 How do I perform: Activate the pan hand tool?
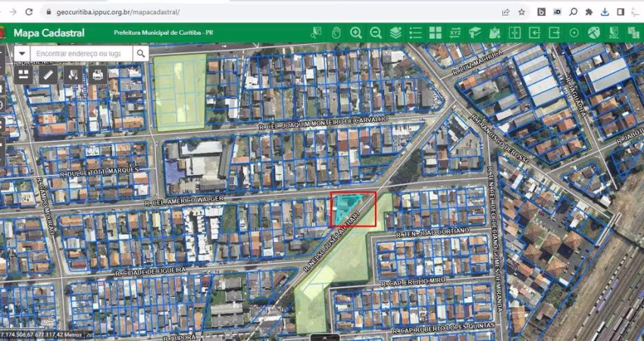tap(336, 33)
